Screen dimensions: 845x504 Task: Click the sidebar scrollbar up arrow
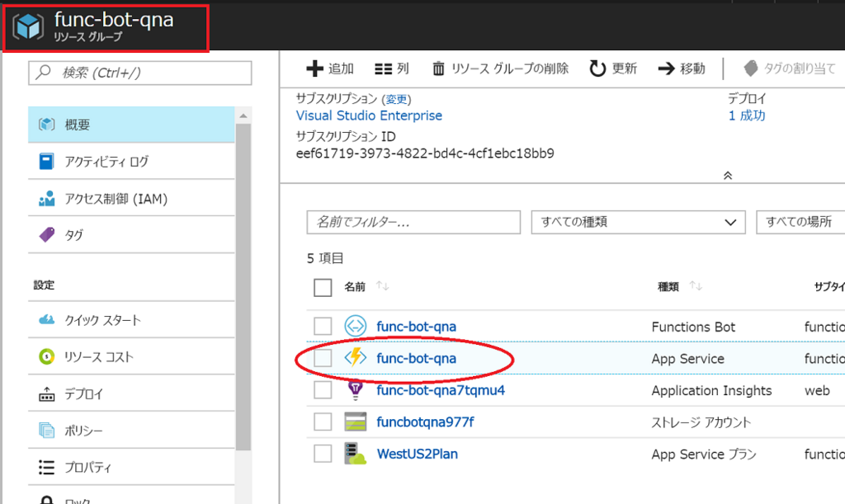(243, 115)
